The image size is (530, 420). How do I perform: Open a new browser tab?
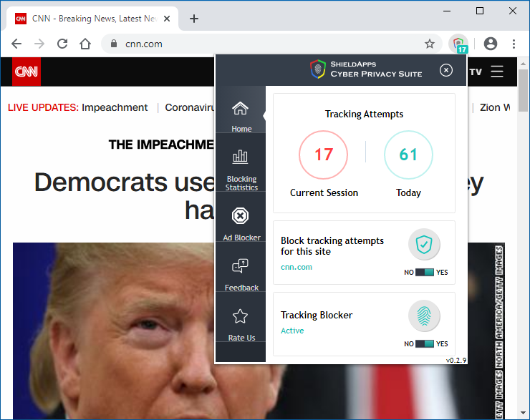point(194,19)
